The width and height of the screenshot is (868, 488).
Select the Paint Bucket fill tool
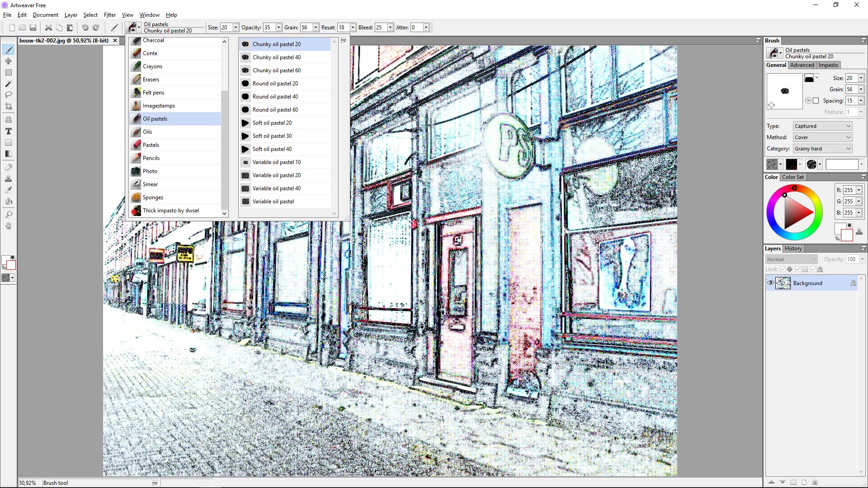point(8,202)
